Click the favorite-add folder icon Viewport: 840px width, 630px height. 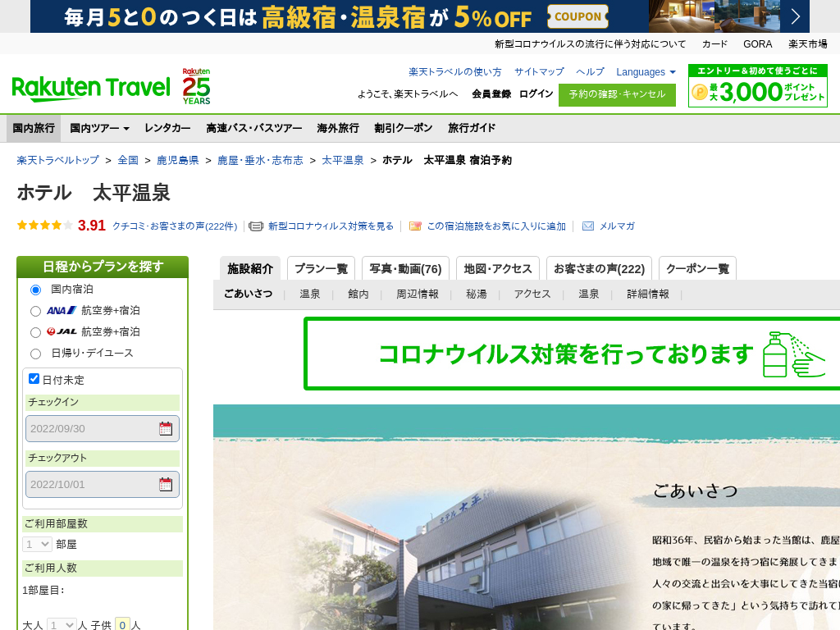(415, 226)
